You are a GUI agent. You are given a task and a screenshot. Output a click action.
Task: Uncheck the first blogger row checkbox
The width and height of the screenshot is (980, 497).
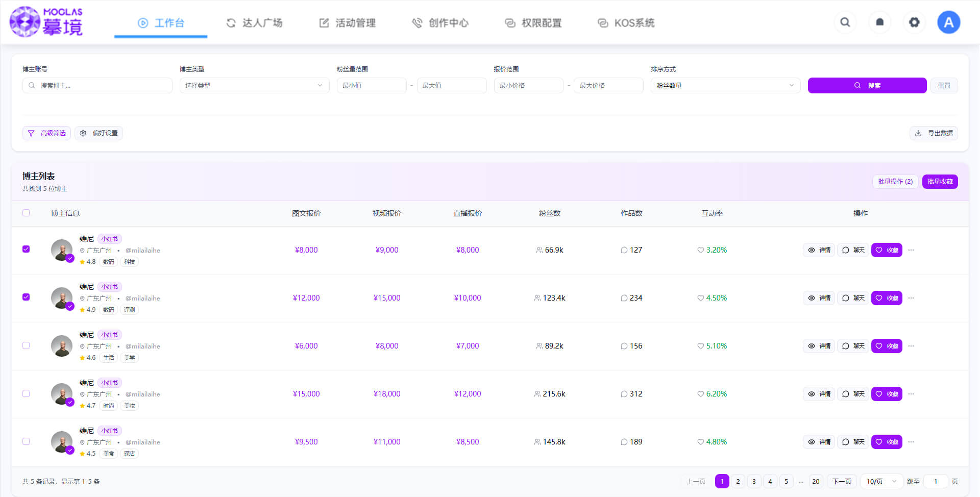(x=26, y=249)
